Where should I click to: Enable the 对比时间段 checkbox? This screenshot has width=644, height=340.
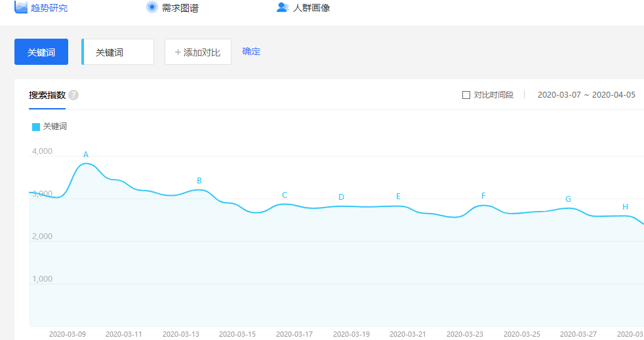[466, 95]
